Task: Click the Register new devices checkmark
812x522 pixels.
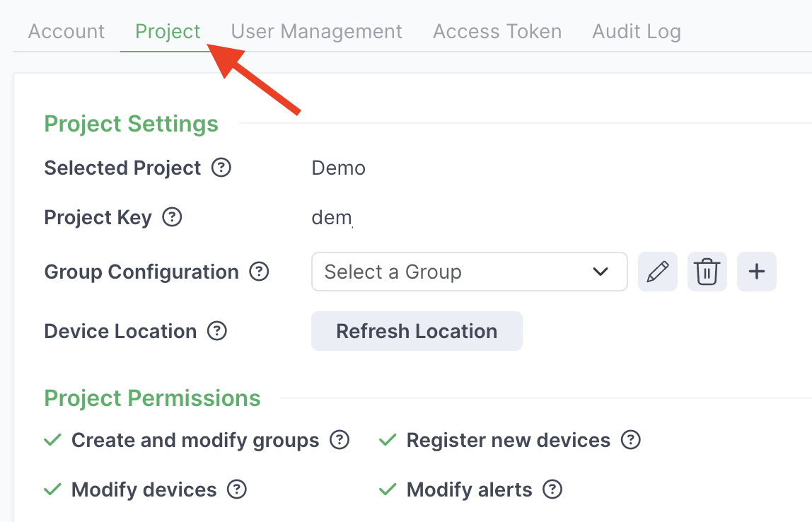Action: click(x=388, y=440)
